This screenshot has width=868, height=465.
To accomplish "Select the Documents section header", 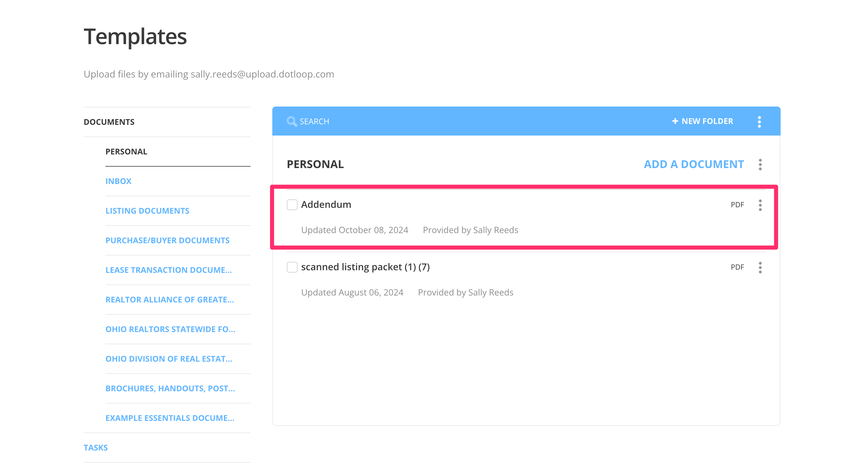I will (109, 122).
